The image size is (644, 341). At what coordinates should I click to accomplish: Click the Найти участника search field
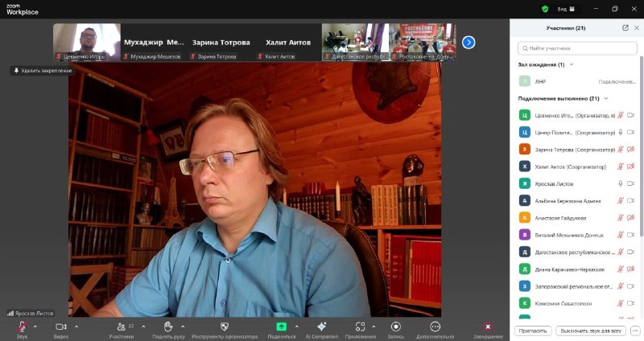[x=577, y=48]
